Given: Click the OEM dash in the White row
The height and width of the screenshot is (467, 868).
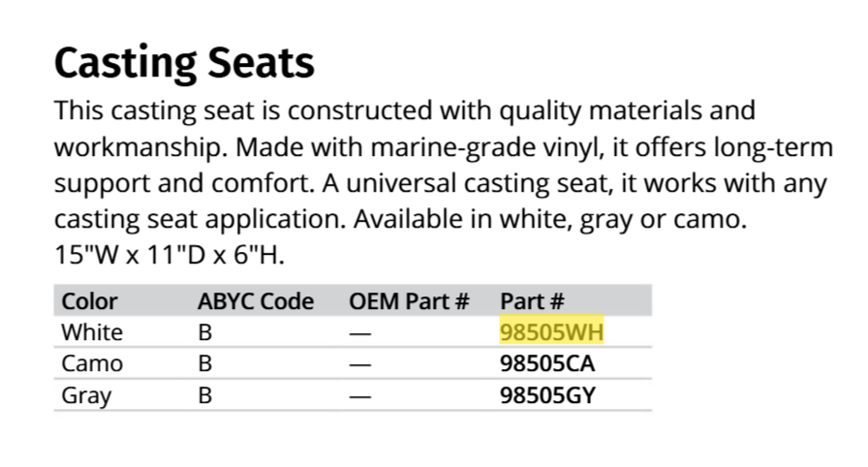Looking at the screenshot, I should 360,332.
